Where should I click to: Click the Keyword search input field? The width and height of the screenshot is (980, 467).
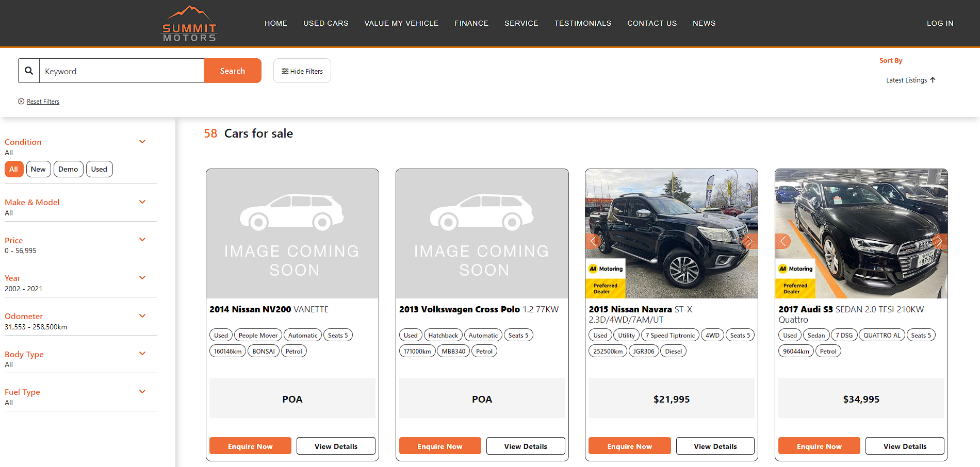(x=122, y=71)
